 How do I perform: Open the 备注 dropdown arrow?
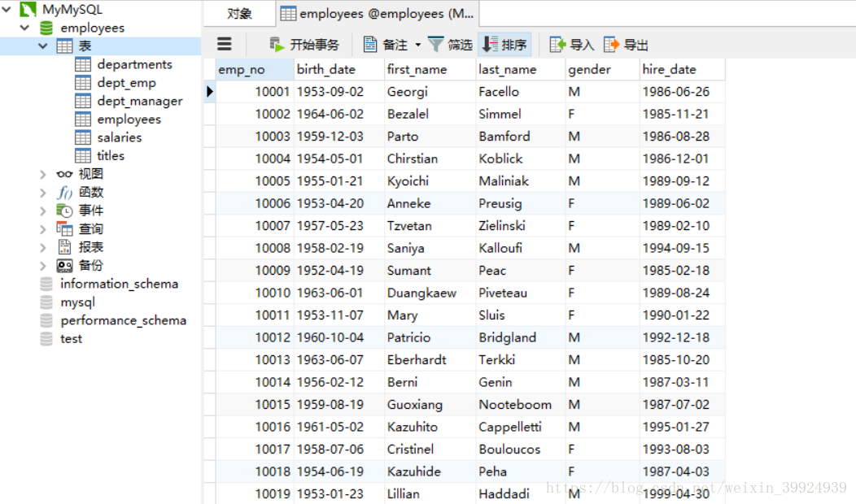[418, 45]
